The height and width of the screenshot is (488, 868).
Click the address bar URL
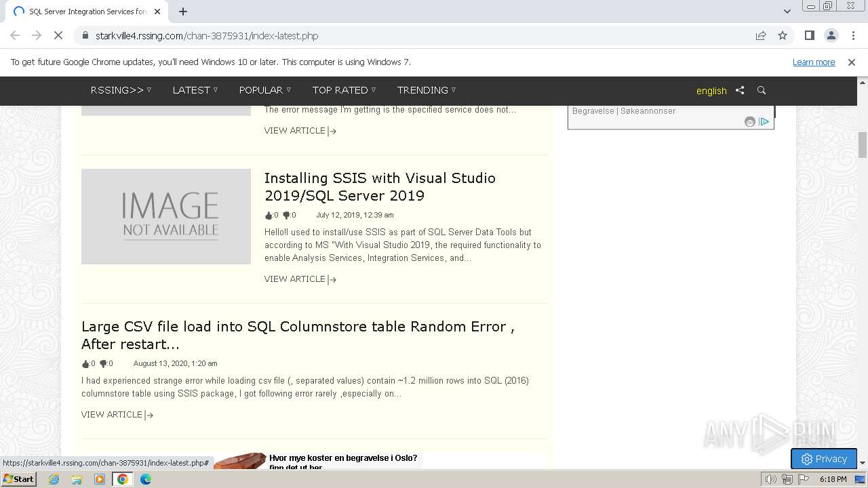207,36
